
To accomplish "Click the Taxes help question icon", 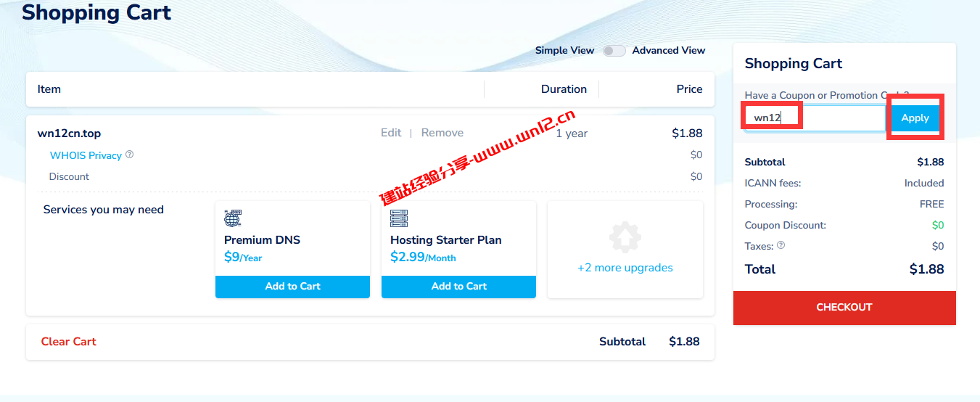I will point(781,245).
